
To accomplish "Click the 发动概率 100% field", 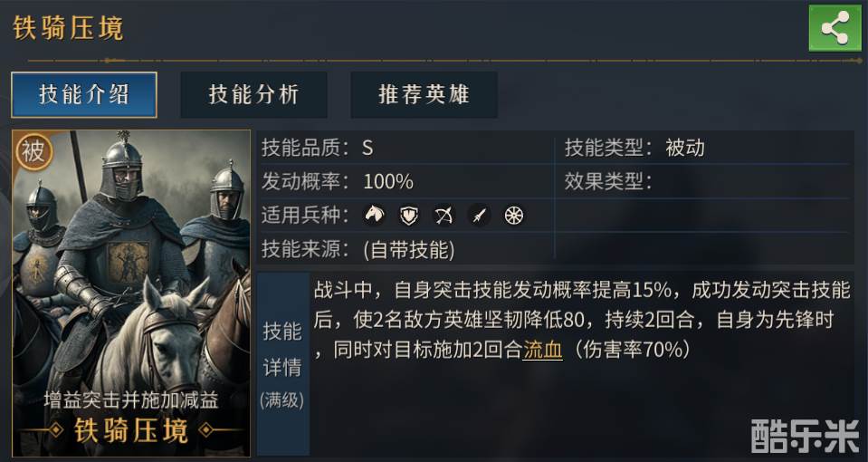I will click(337, 181).
